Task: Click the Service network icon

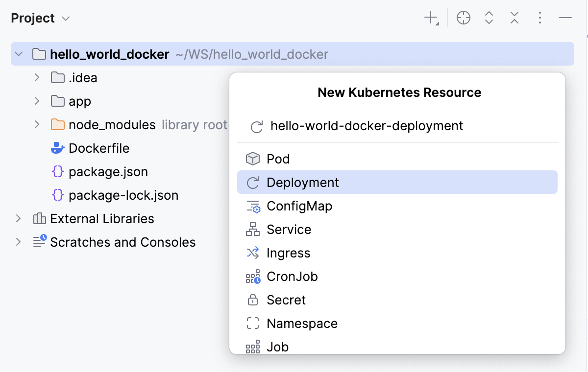Action: pos(252,229)
